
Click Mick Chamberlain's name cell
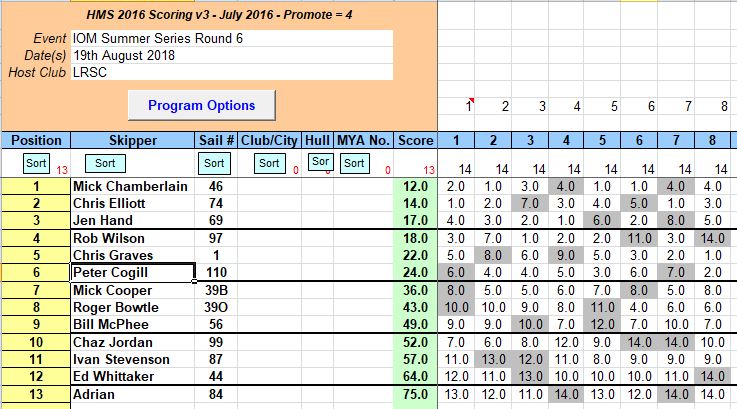130,186
